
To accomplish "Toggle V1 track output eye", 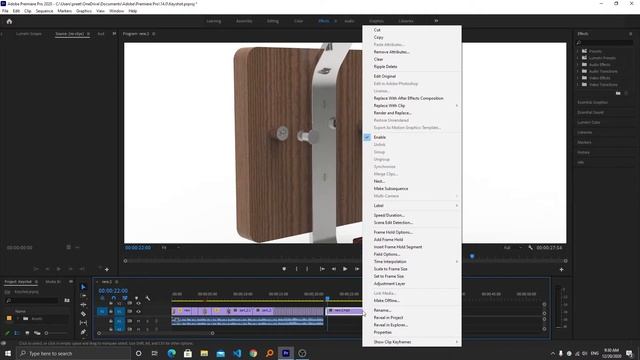I will 138,311.
